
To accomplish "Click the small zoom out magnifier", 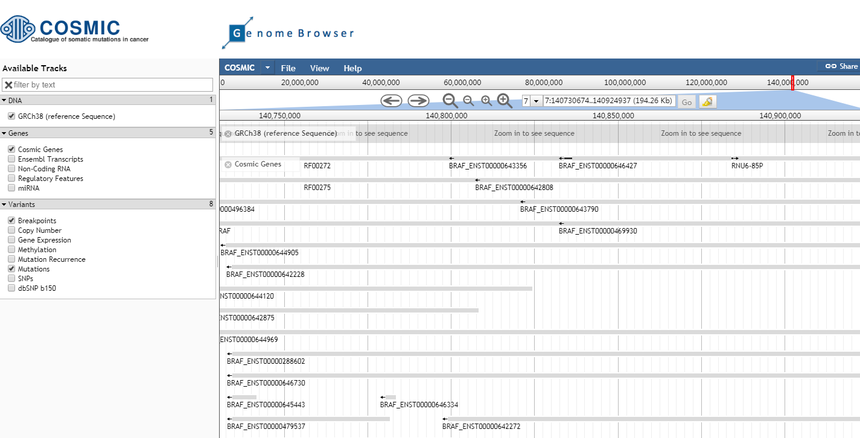I will pos(469,101).
